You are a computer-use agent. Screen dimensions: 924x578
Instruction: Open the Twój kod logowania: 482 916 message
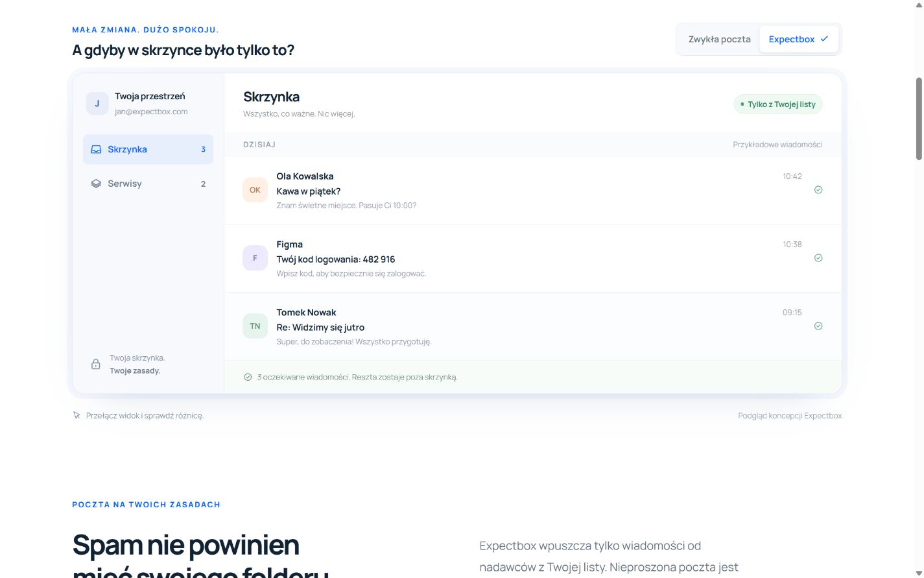(x=533, y=258)
